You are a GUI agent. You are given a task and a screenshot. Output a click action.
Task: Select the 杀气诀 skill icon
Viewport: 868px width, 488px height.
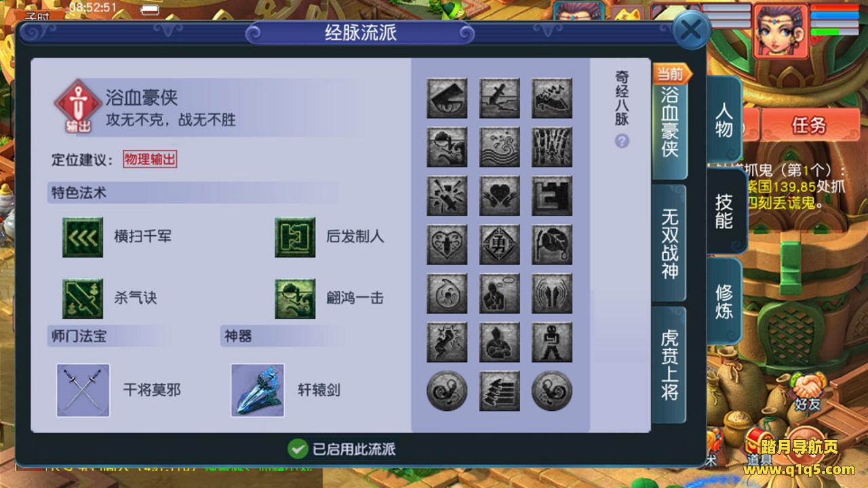click(83, 299)
